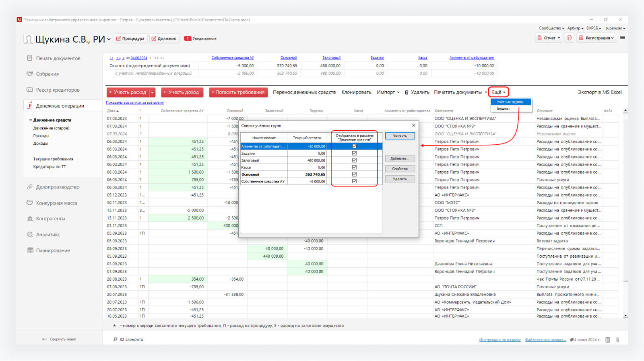The width and height of the screenshot is (644, 361).
Task: Click Добавить... button in dialog
Action: (400, 158)
